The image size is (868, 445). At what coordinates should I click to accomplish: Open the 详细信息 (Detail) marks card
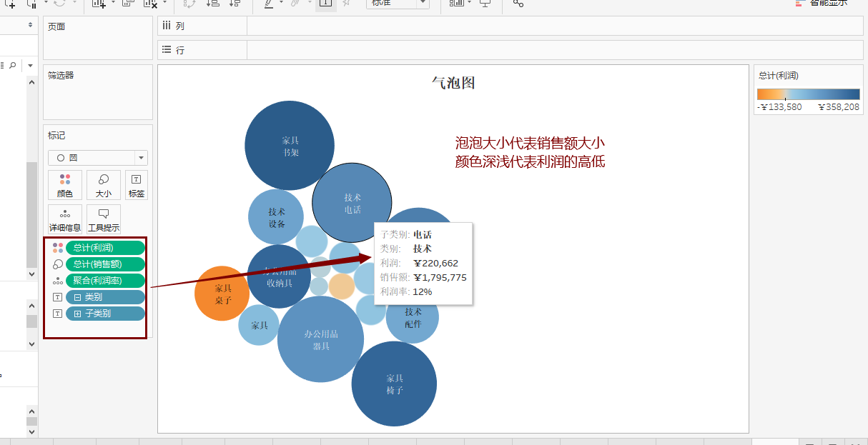pos(65,219)
